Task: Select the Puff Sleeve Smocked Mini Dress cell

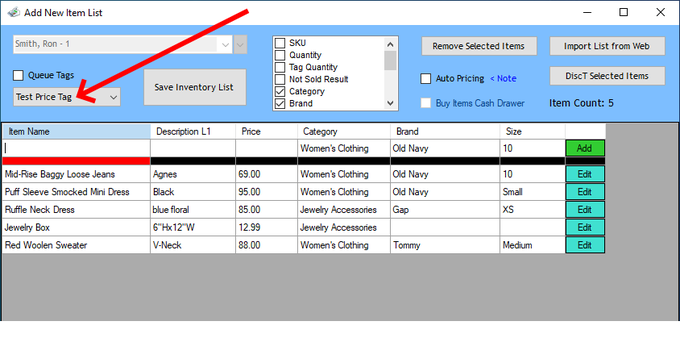Action: point(77,192)
